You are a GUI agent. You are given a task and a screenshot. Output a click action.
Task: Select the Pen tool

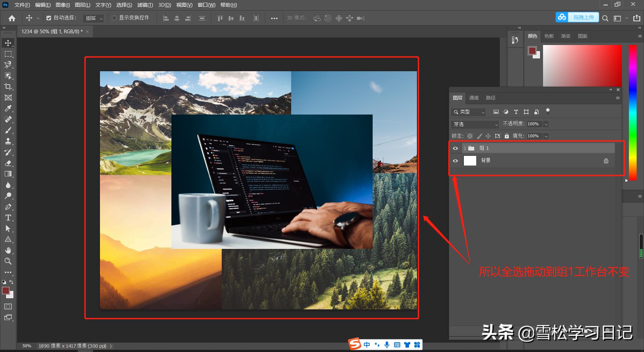pyautogui.click(x=8, y=207)
